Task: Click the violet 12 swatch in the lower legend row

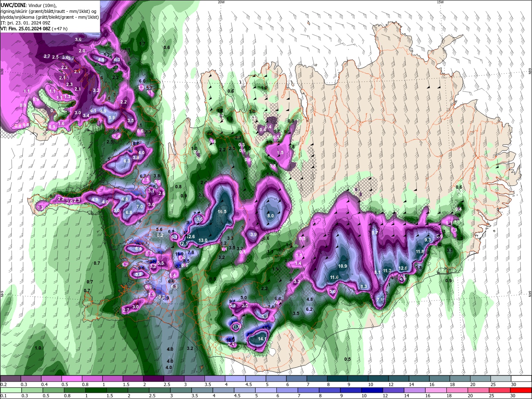Action: 394,390
